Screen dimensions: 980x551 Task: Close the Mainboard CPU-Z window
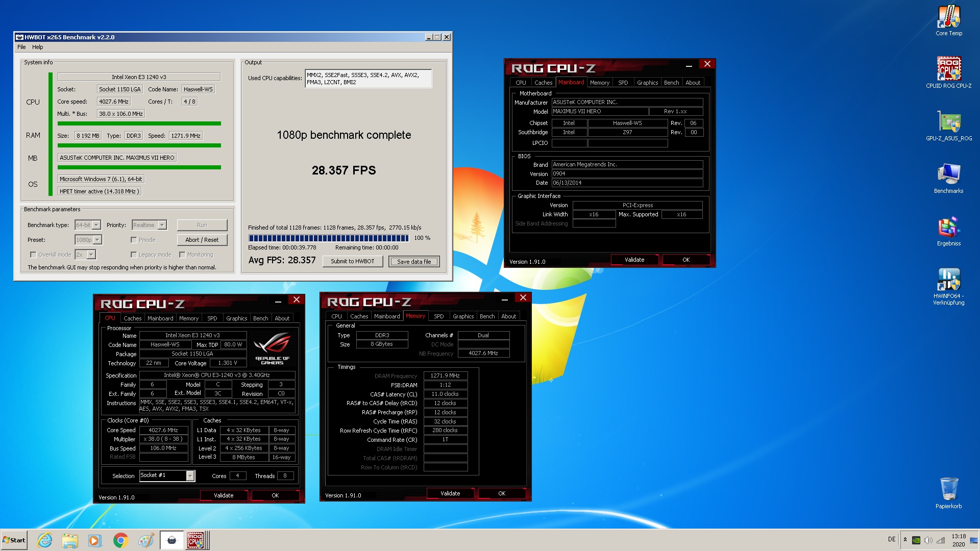(x=707, y=64)
